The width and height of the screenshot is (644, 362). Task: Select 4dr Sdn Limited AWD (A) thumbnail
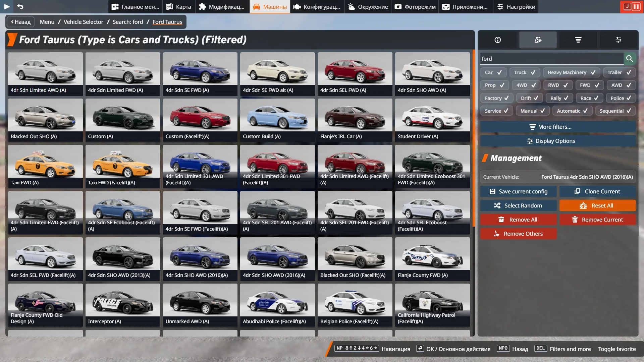45,74
